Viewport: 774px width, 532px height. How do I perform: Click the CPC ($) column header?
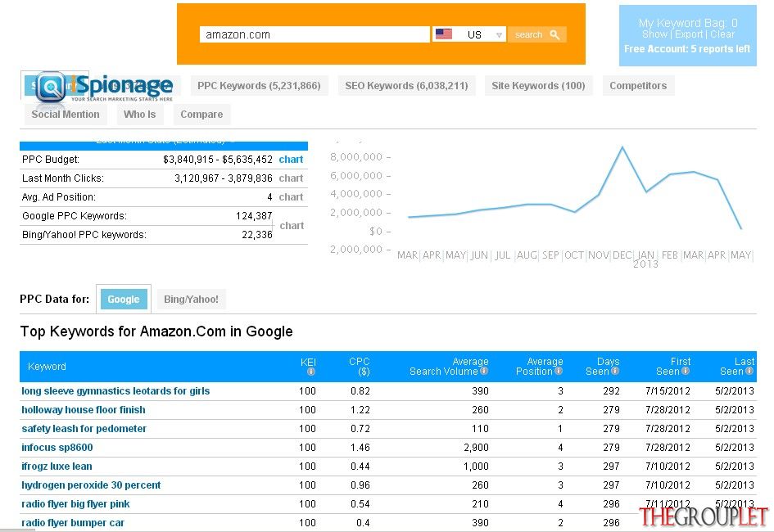[360, 367]
